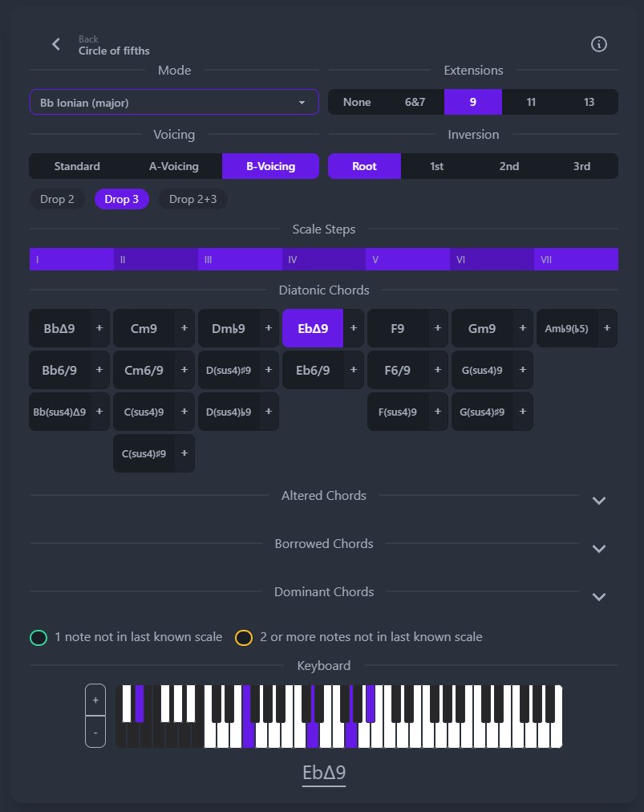Viewport: 644px width, 812px height.
Task: Zoom out keyboard with minus button
Action: 95,733
